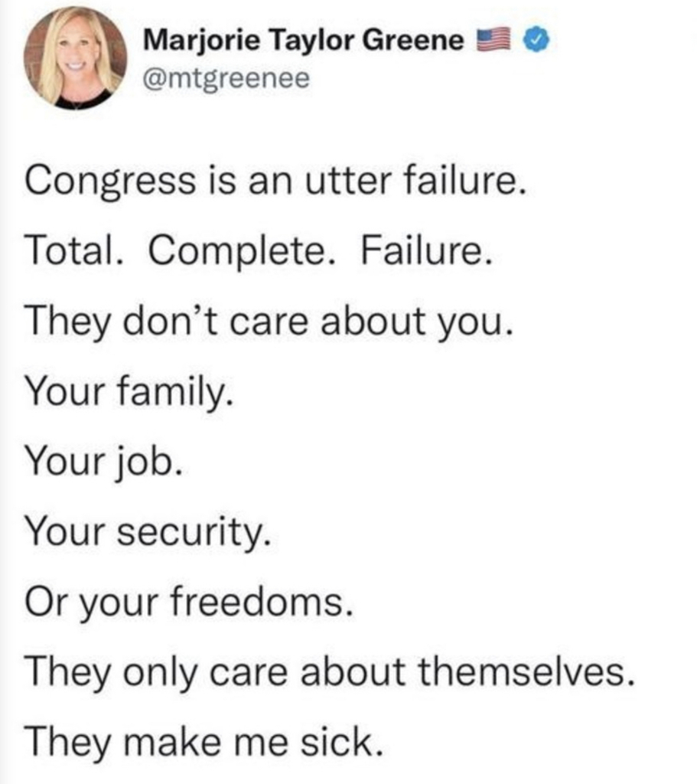Click the word "Total."

77,251
